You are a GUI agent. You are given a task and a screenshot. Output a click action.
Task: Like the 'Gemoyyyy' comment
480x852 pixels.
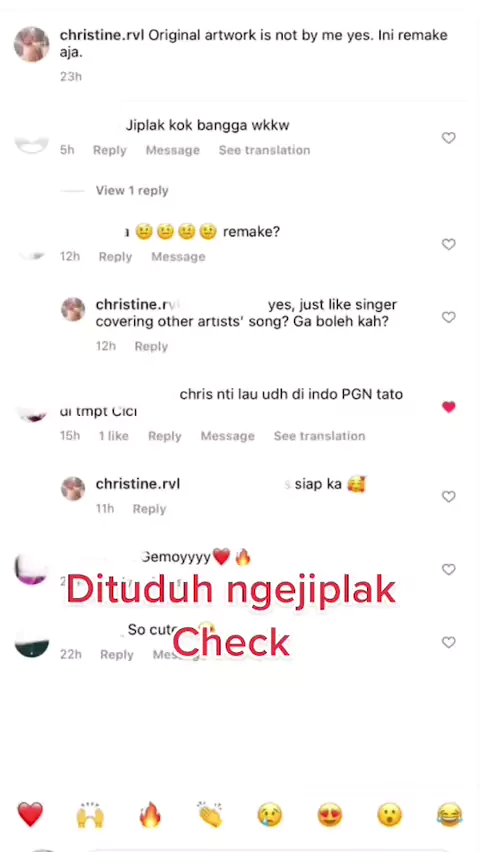(448, 569)
